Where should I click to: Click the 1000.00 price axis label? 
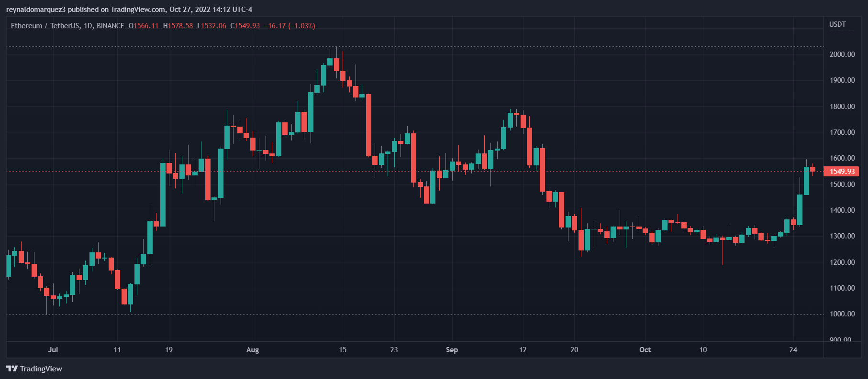pyautogui.click(x=842, y=314)
